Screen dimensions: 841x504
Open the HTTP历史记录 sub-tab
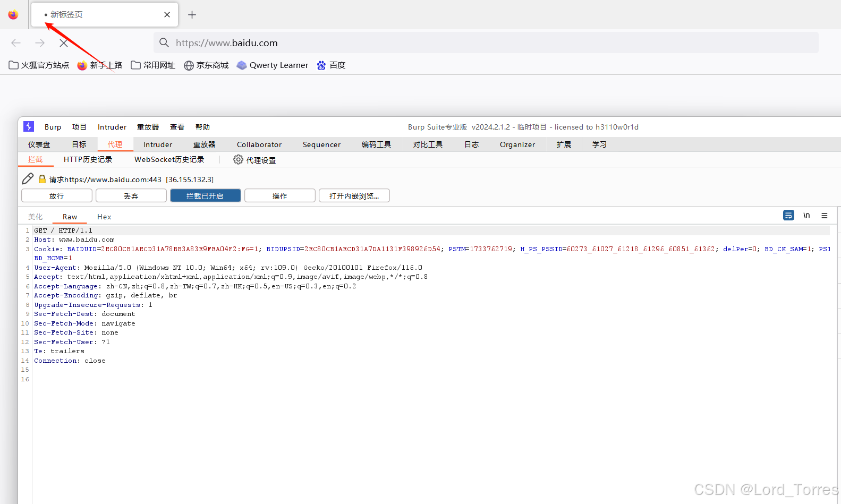coord(88,159)
